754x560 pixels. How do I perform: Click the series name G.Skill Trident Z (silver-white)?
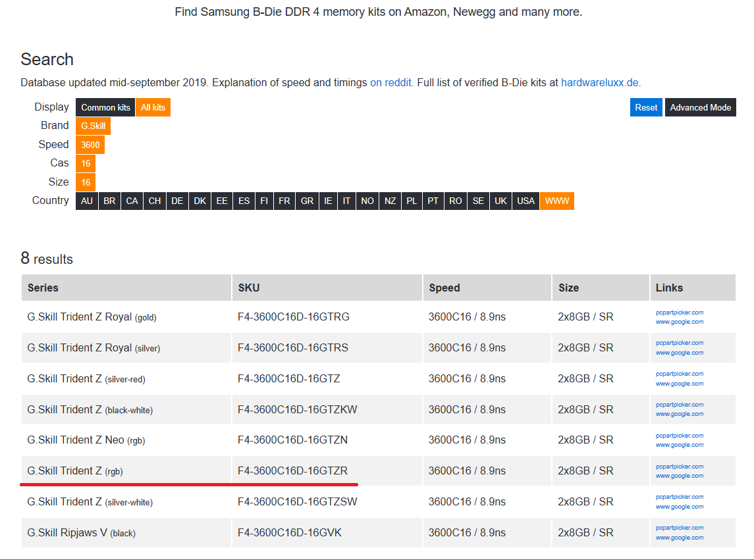click(90, 502)
